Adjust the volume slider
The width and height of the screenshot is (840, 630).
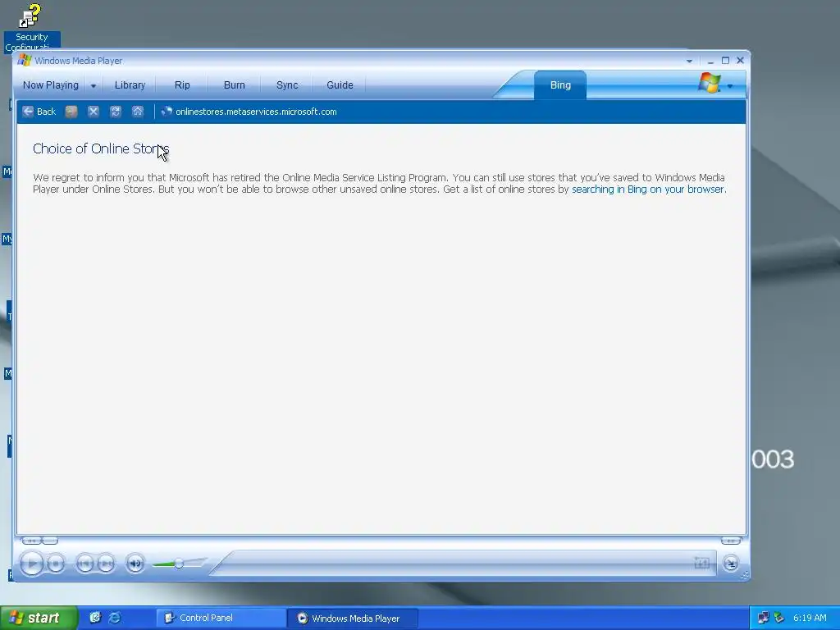179,564
